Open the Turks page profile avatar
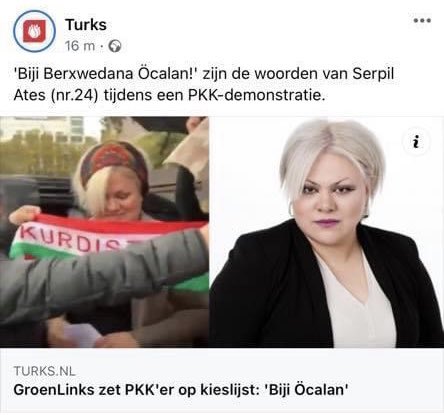444x415 pixels. (x=34, y=31)
